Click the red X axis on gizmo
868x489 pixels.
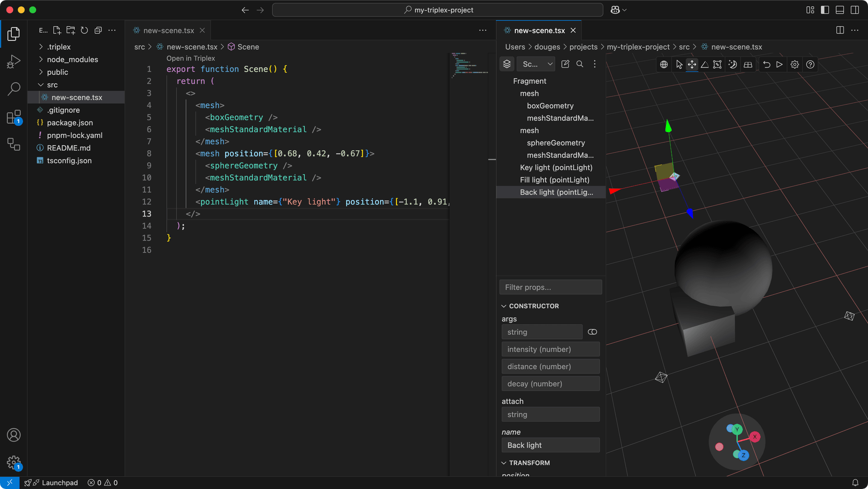755,437
